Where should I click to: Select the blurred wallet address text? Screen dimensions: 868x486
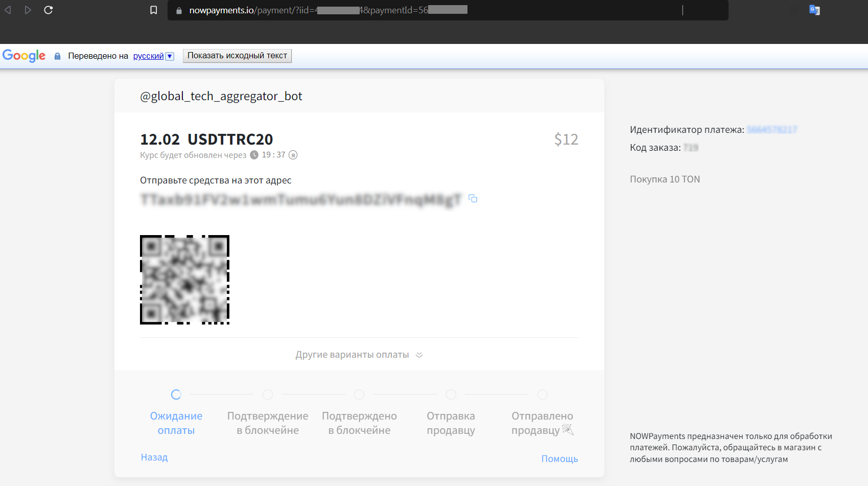tap(301, 199)
